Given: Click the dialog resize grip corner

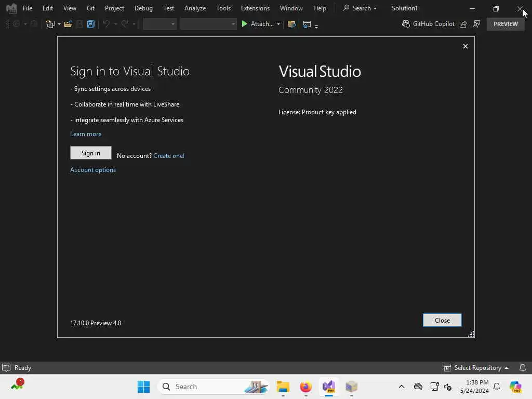Looking at the screenshot, I should pyautogui.click(x=471, y=334).
